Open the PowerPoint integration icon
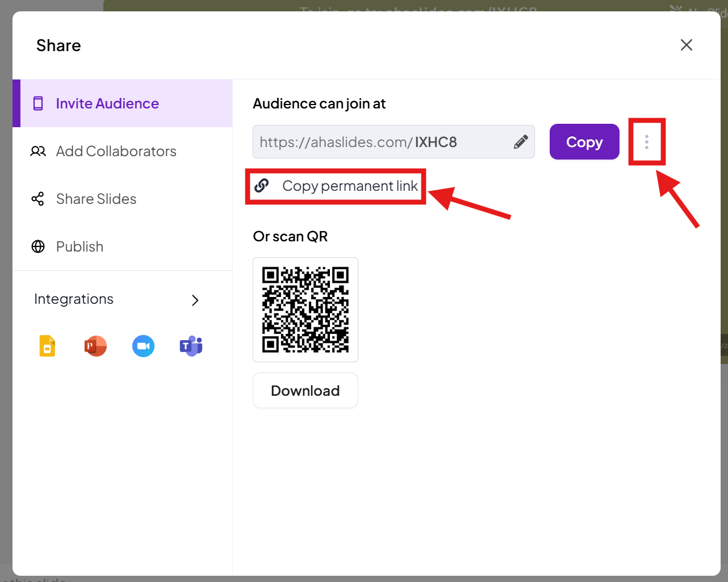Image resolution: width=728 pixels, height=582 pixels. (x=95, y=346)
